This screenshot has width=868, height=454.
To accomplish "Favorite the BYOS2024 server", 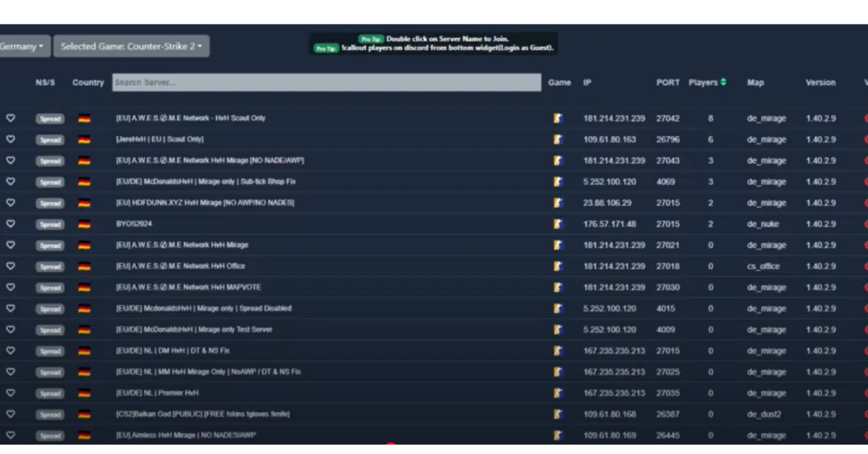I will tap(11, 223).
